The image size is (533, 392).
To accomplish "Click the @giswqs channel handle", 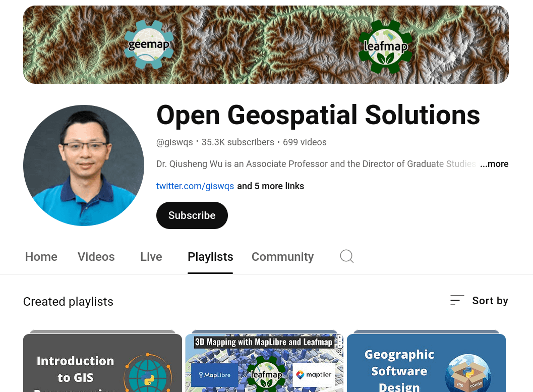I will 174,142.
